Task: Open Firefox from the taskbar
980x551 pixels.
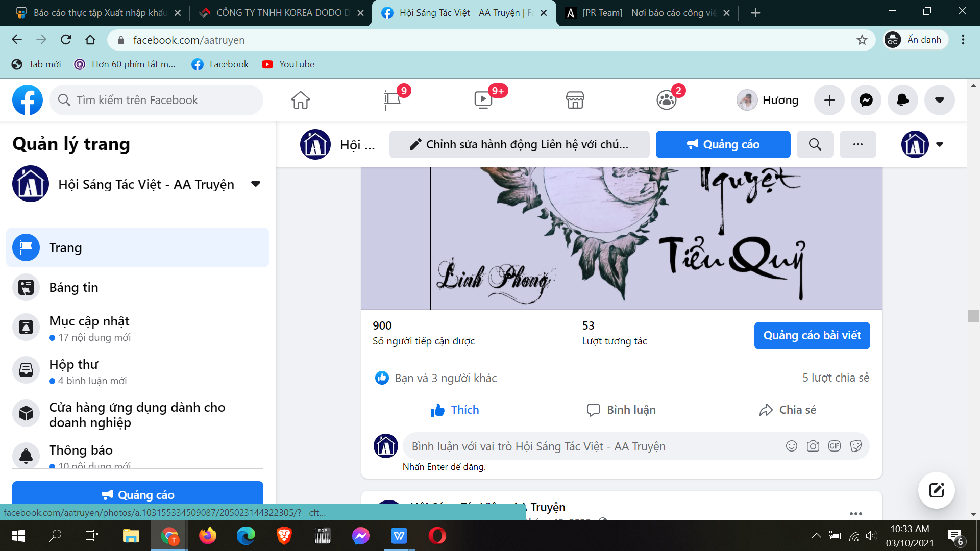Action: tap(208, 536)
